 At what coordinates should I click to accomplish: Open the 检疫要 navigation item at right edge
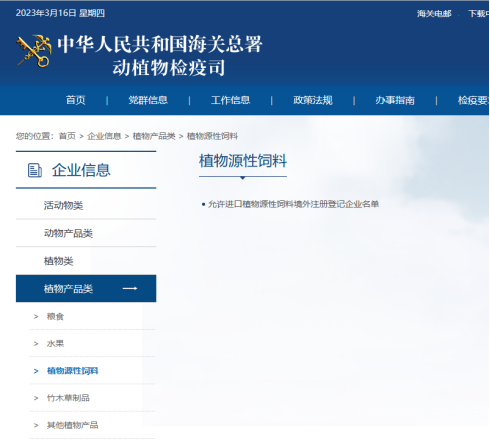click(x=473, y=100)
